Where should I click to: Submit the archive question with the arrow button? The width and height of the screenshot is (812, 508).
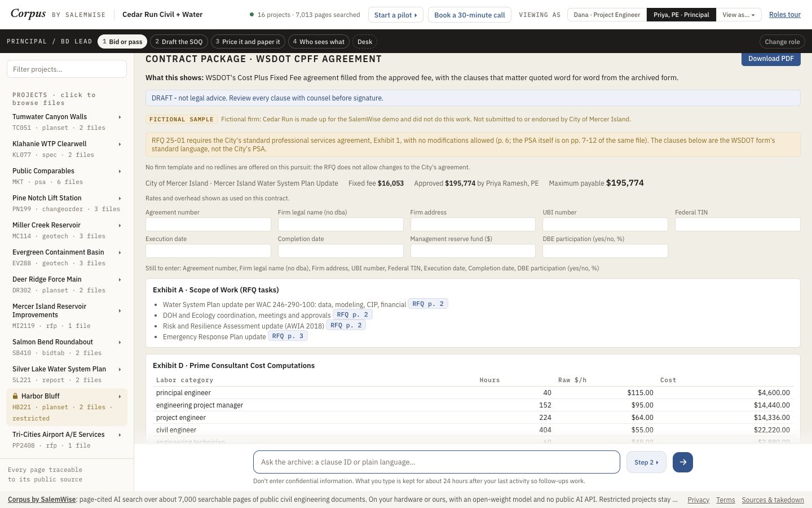point(682,462)
